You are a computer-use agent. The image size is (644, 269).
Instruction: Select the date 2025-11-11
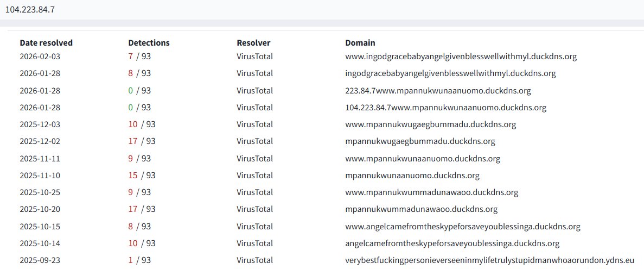coord(40,158)
